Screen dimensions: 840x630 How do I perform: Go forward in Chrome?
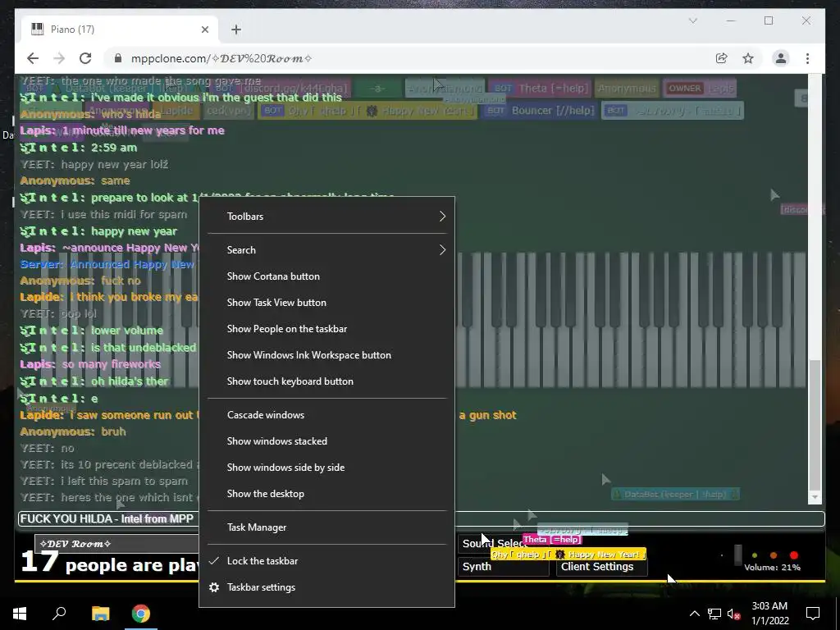pyautogui.click(x=59, y=58)
